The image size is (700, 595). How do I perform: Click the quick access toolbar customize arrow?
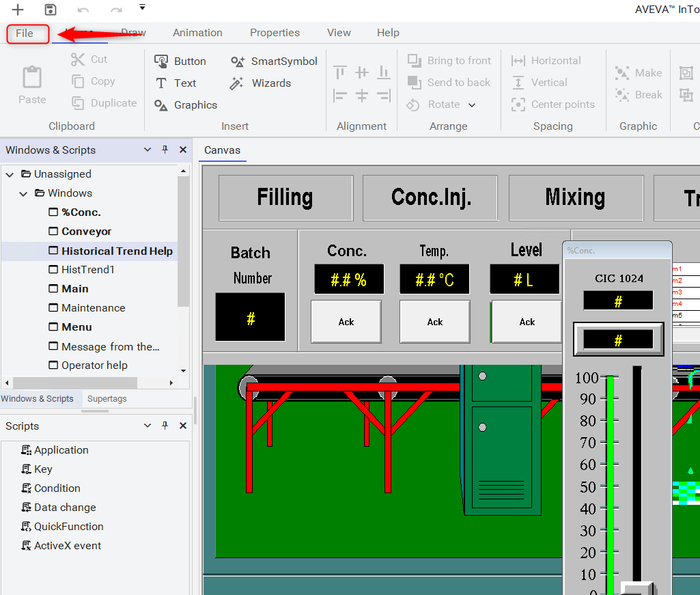click(x=142, y=7)
